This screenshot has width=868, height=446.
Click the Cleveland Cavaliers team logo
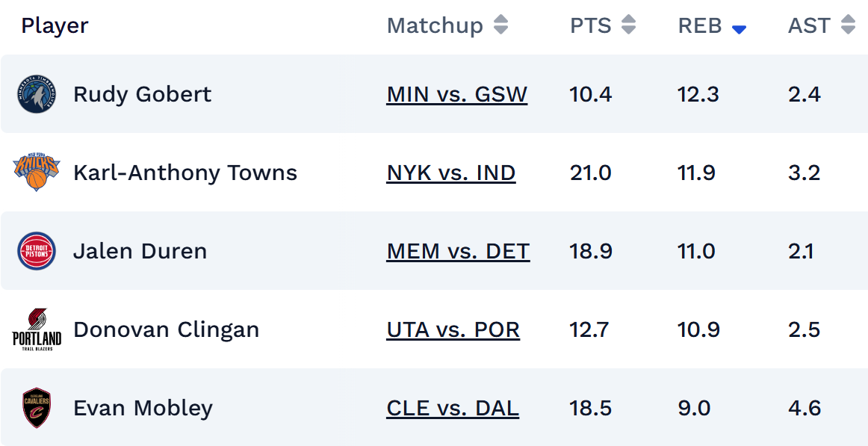click(x=37, y=408)
